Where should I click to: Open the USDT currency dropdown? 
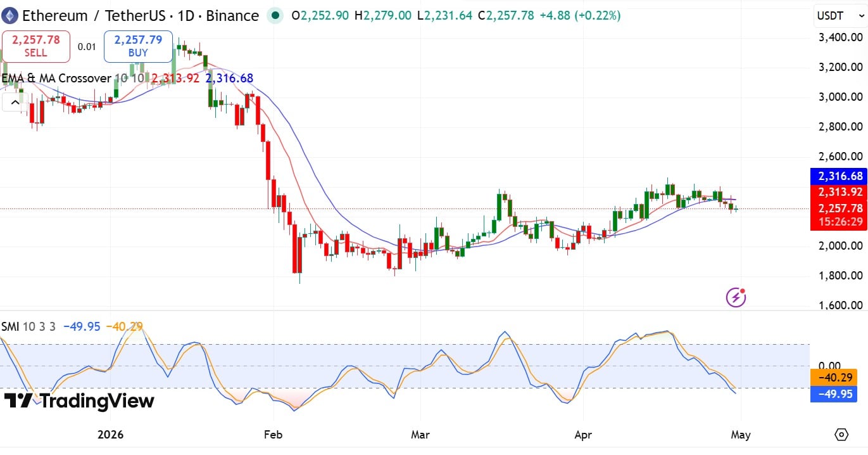(836, 15)
